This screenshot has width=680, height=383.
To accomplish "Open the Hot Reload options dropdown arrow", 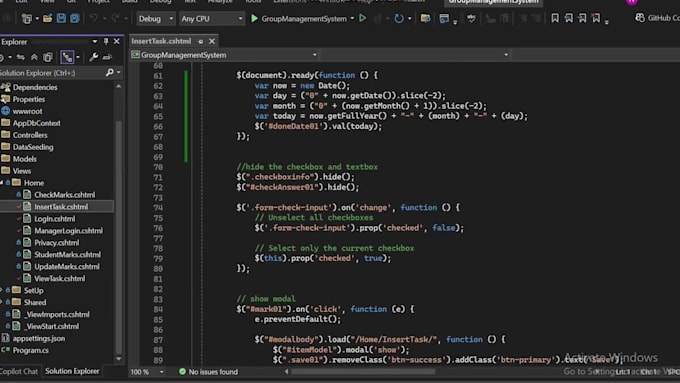I will tap(409, 19).
